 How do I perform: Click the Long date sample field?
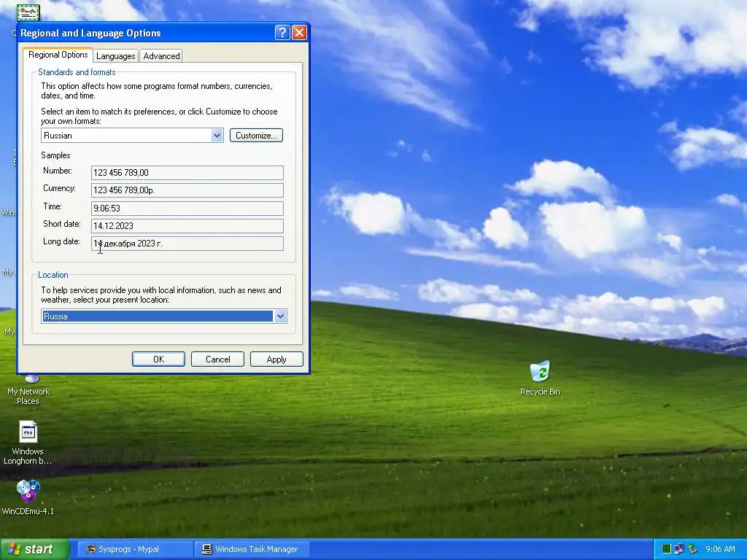pos(187,244)
